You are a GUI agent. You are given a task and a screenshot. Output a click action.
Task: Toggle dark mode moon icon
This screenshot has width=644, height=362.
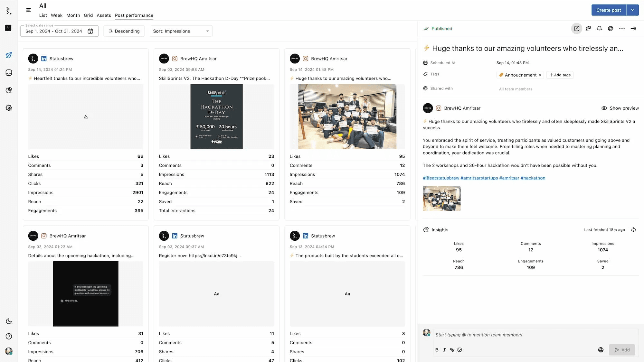[9, 321]
